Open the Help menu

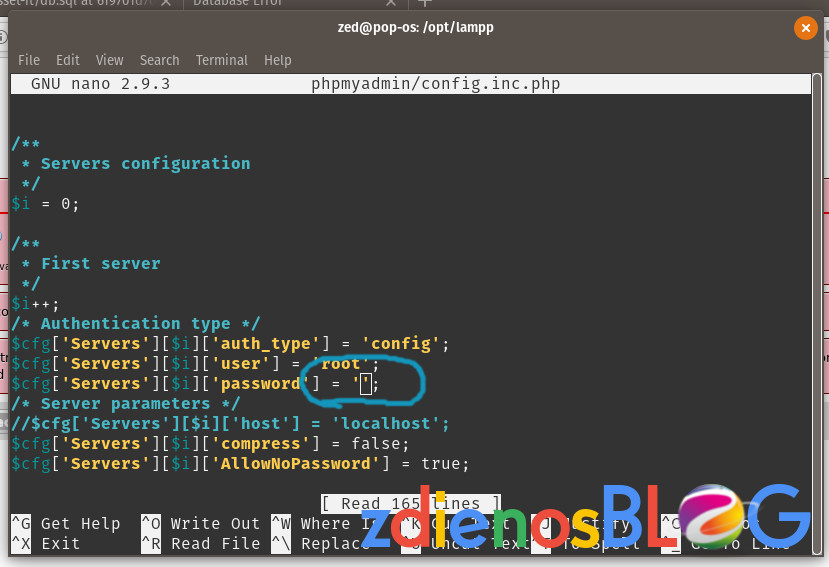tap(278, 60)
